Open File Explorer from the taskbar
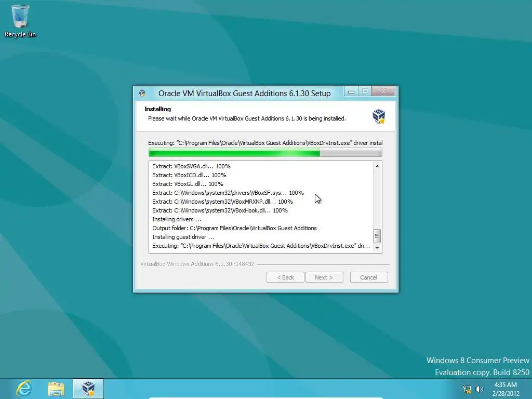This screenshot has height=399, width=532. 56,389
